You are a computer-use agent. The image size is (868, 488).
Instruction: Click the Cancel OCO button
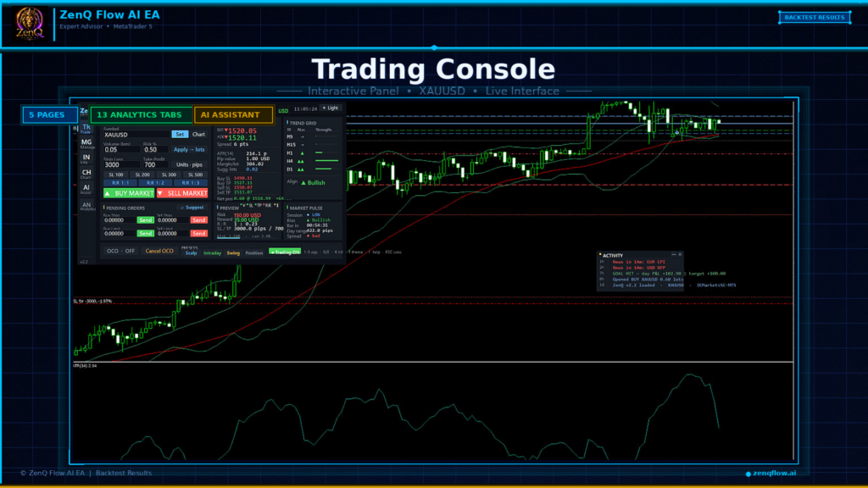(x=159, y=251)
